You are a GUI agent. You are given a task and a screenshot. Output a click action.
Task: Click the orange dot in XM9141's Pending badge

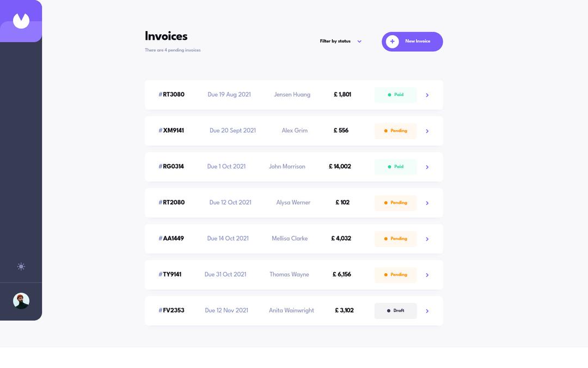click(387, 131)
